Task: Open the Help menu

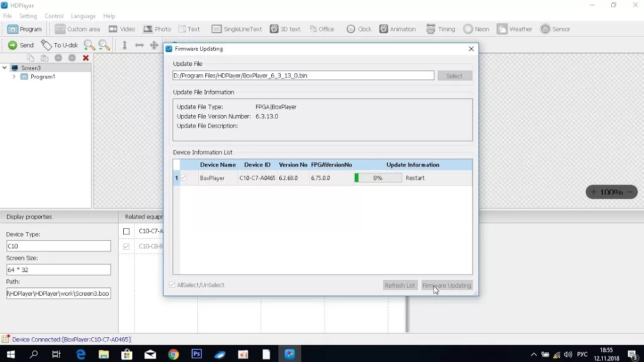Action: (x=109, y=16)
